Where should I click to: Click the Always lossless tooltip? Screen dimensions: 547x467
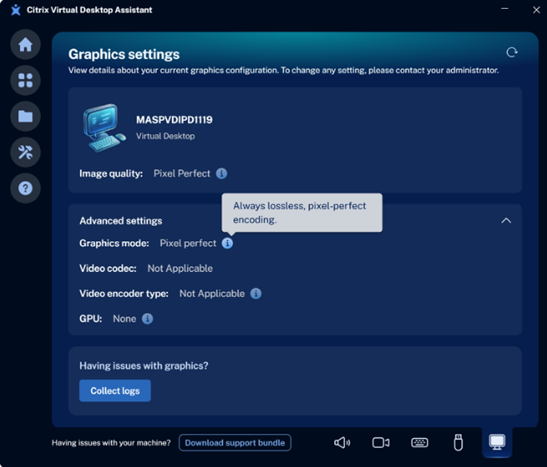click(302, 213)
